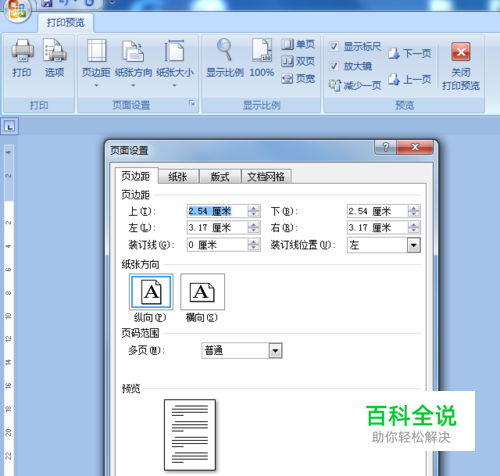Click the page preview thumbnail
The width and height of the screenshot is (500, 476).
click(190, 435)
